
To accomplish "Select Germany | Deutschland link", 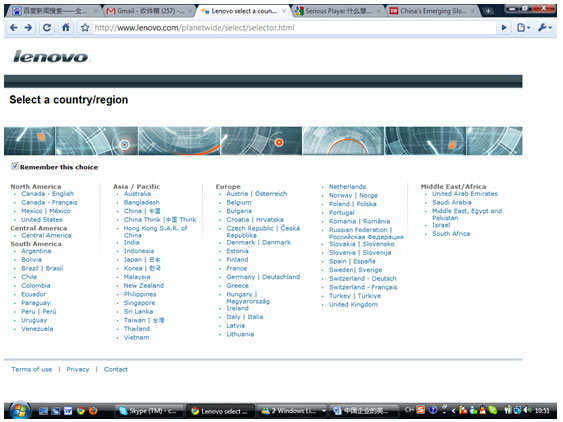I will (263, 277).
